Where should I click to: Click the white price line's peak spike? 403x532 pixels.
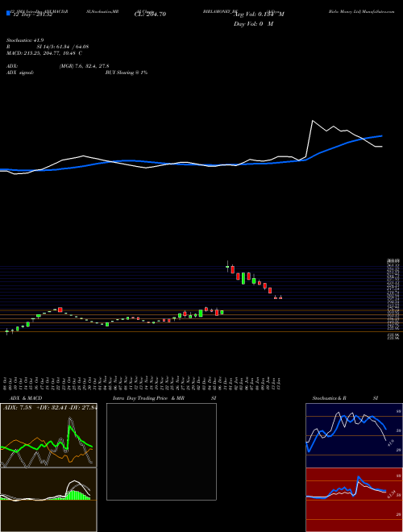313,121
